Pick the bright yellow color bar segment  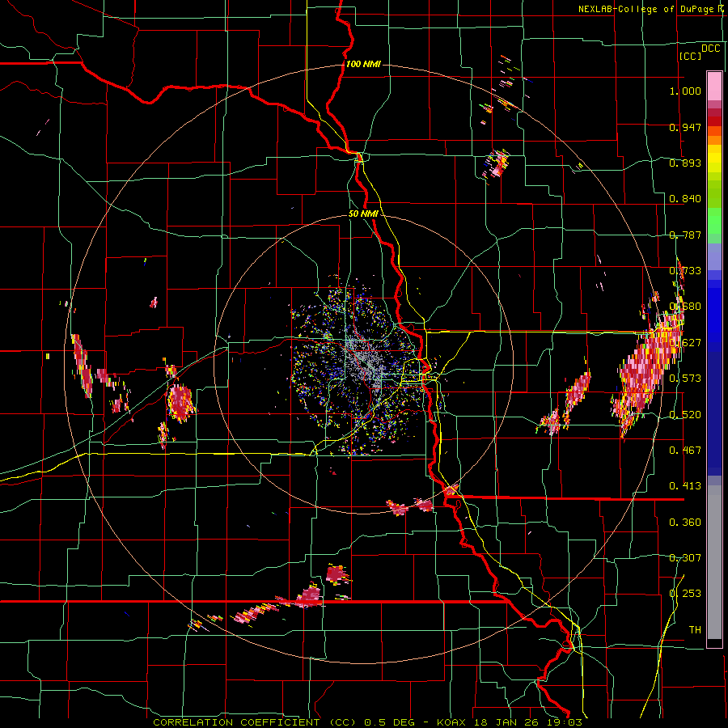(x=714, y=159)
